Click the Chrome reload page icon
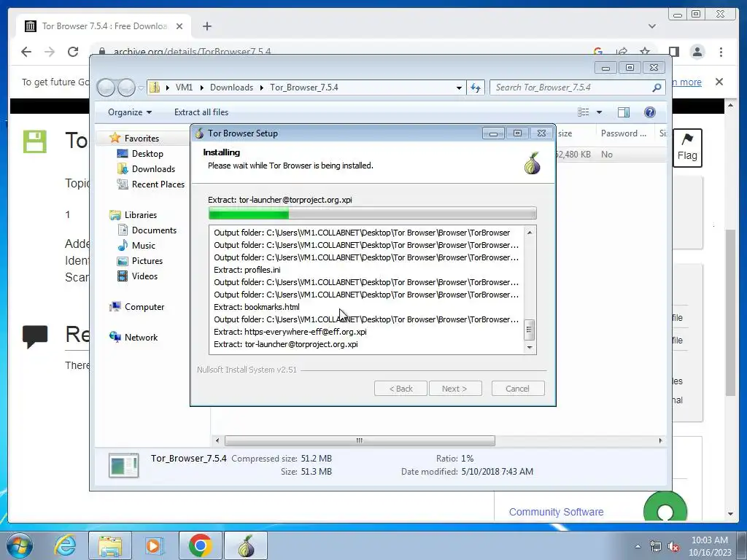Screen dimensions: 747x560 pyautogui.click(x=72, y=52)
